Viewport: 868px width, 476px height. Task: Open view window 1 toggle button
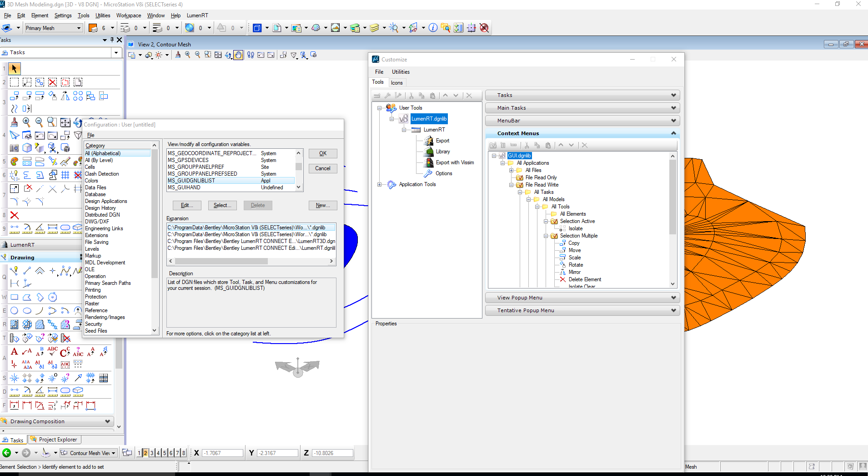139,453
